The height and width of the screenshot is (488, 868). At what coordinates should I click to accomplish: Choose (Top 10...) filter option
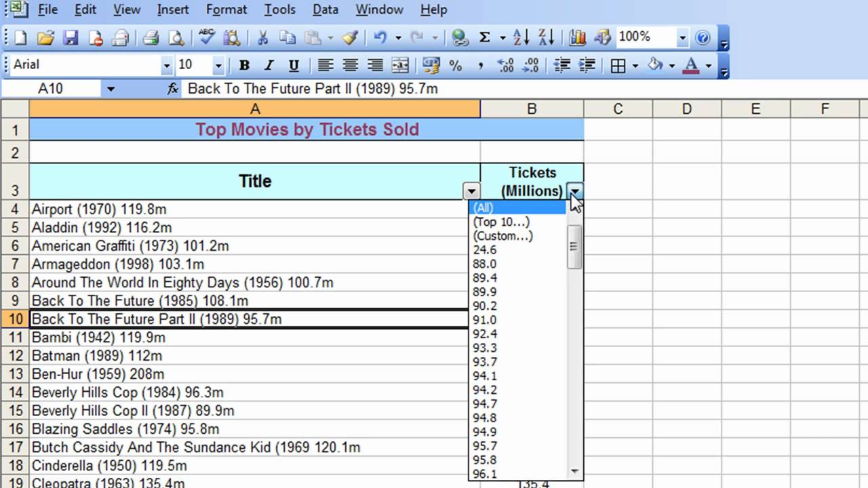(x=519, y=222)
